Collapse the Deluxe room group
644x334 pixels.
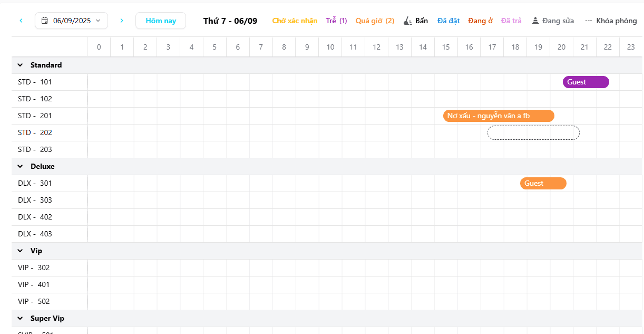(x=20, y=166)
